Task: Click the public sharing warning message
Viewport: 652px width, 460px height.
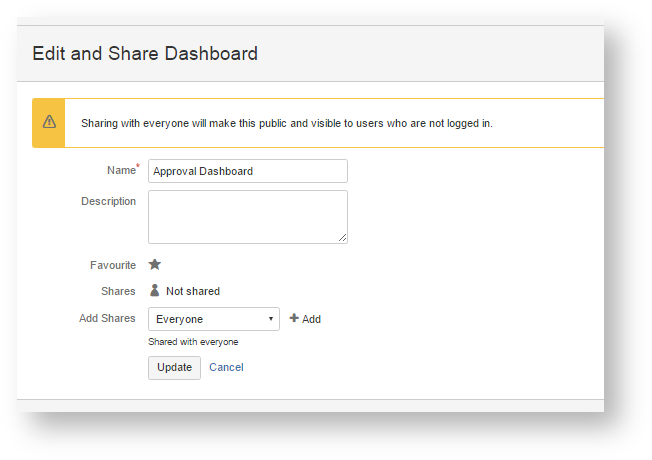Action: 286,124
